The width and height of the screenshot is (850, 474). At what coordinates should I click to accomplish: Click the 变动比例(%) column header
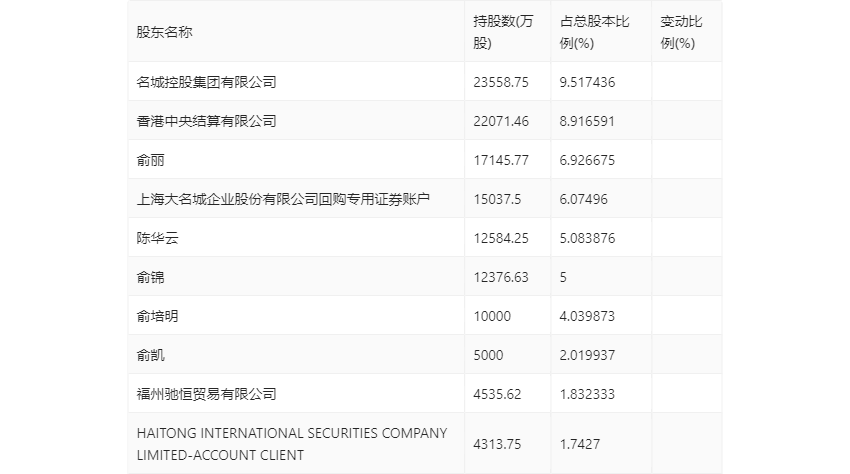(x=681, y=32)
